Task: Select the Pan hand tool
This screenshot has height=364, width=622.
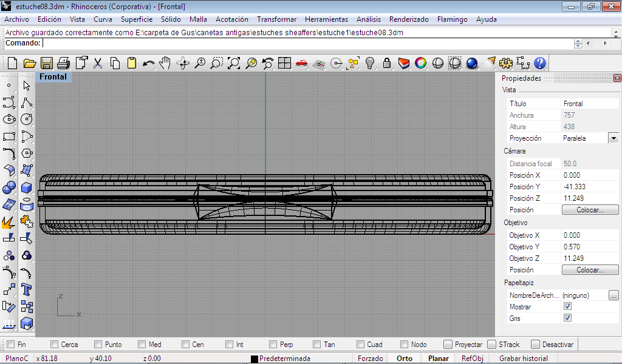Action: (165, 63)
